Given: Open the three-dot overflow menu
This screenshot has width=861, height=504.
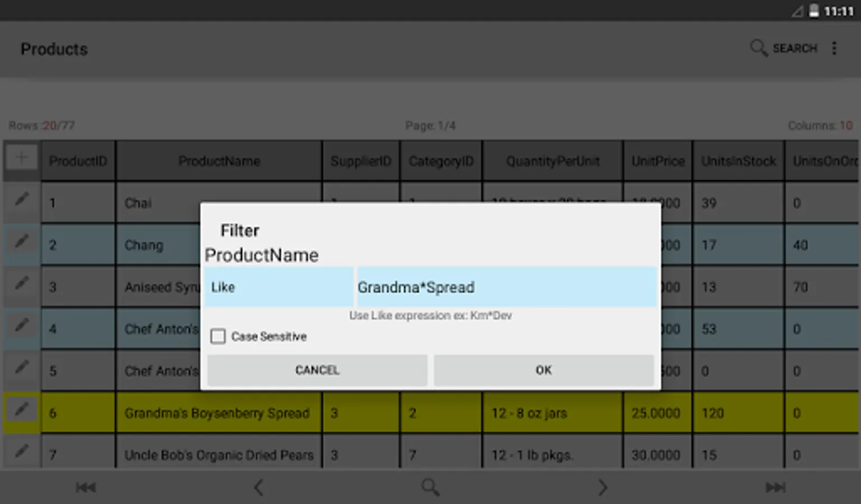Looking at the screenshot, I should 834,48.
